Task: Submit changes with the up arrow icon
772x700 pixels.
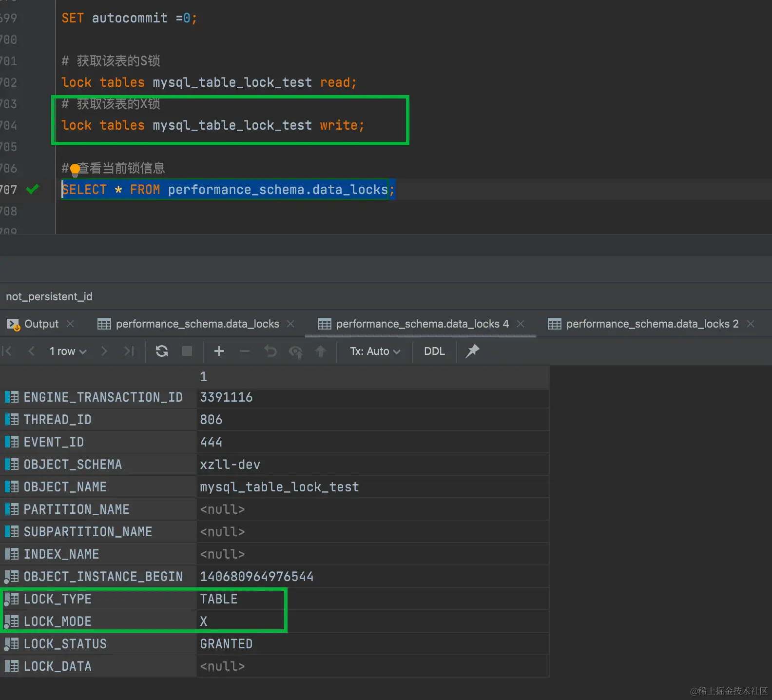Action: click(x=321, y=351)
